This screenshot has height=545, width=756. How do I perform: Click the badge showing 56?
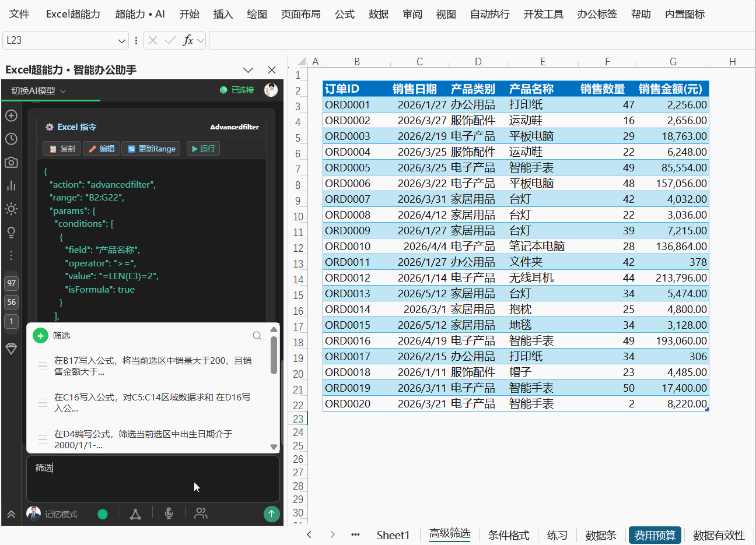(x=12, y=302)
